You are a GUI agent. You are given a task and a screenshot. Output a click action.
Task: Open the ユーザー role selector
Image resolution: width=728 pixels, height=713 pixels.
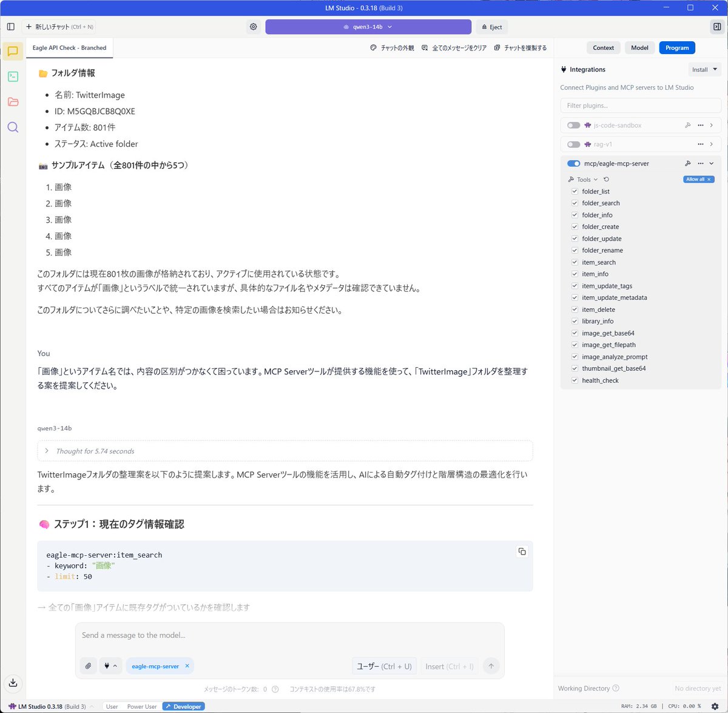tap(385, 666)
